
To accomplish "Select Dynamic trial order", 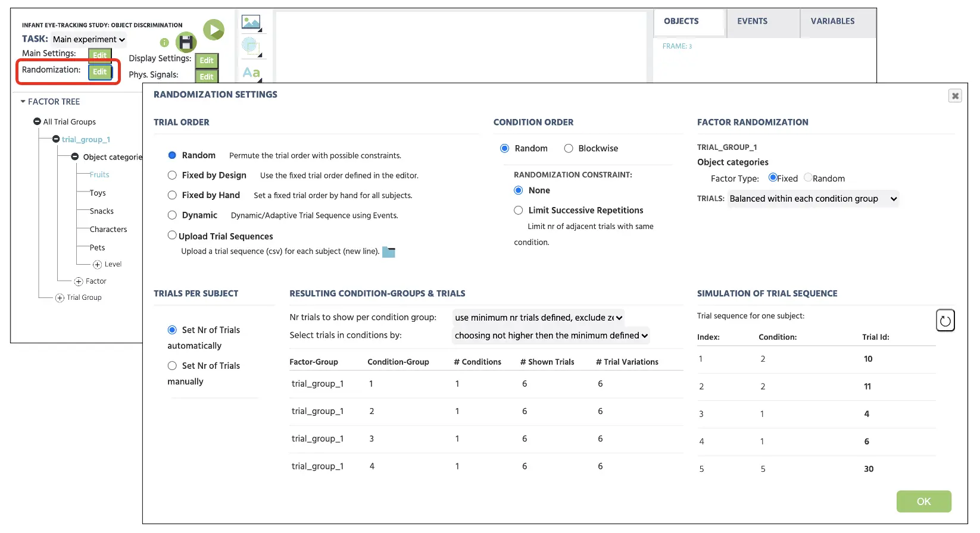I will point(172,215).
